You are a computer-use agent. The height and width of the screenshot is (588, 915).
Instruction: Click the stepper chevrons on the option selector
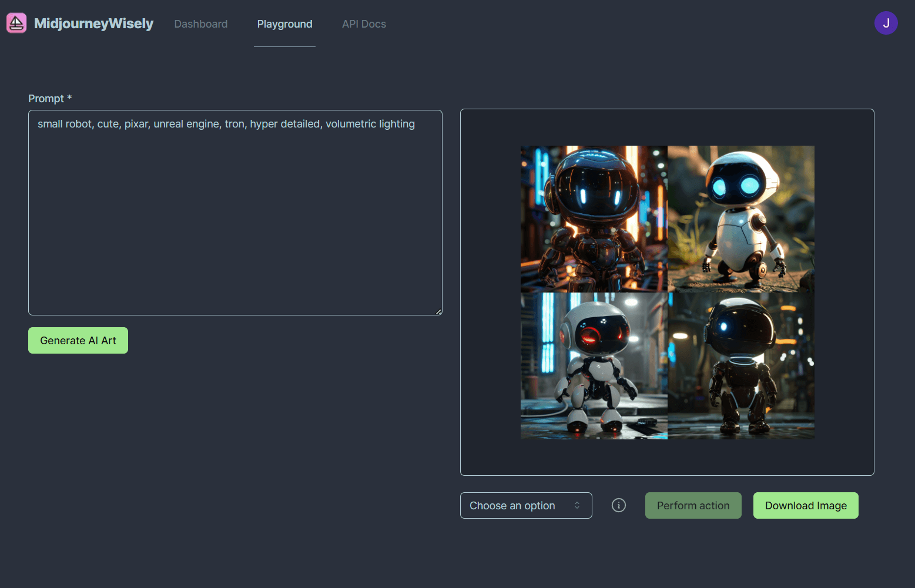(577, 505)
